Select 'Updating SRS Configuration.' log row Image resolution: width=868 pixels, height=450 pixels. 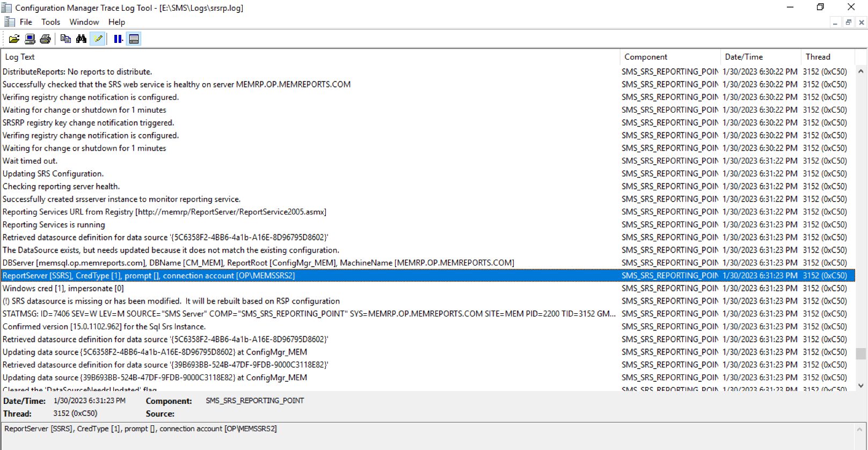click(428, 174)
